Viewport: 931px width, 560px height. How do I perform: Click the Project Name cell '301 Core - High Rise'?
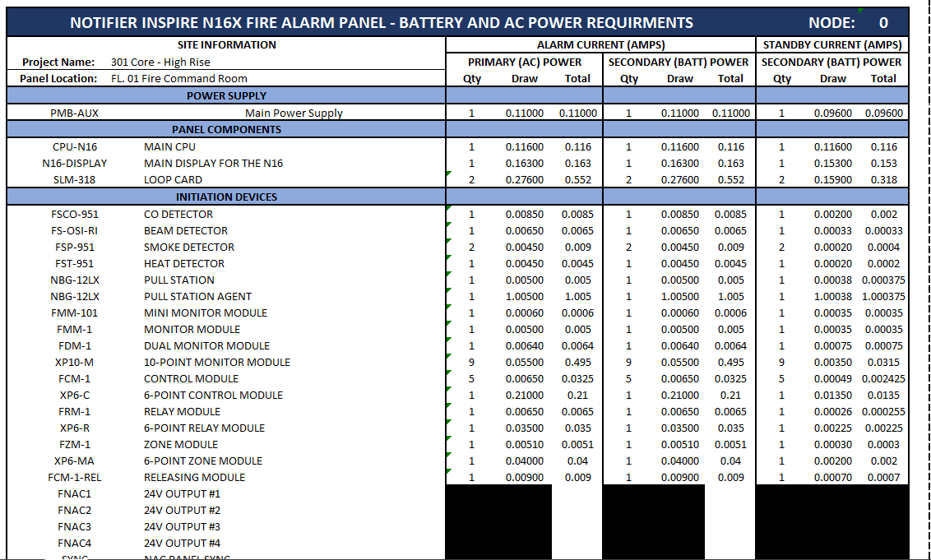tap(160, 62)
